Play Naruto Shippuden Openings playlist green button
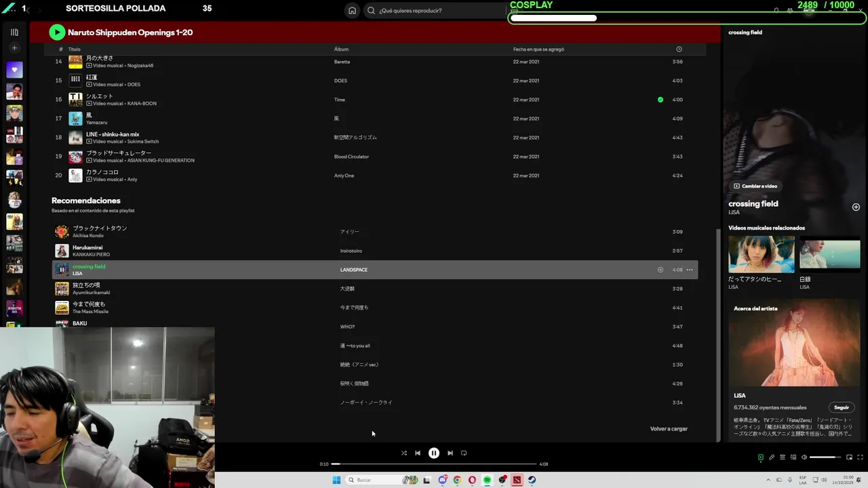This screenshot has width=868, height=488. click(57, 32)
